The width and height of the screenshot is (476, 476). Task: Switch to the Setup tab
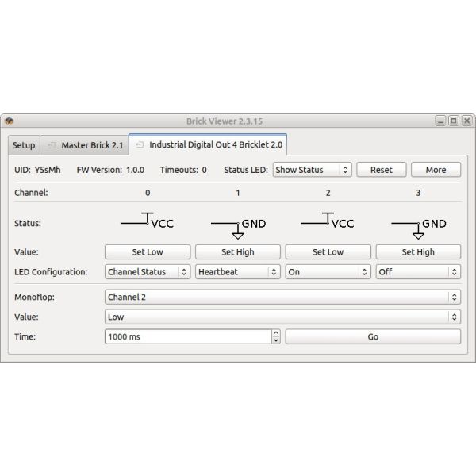coord(24,145)
